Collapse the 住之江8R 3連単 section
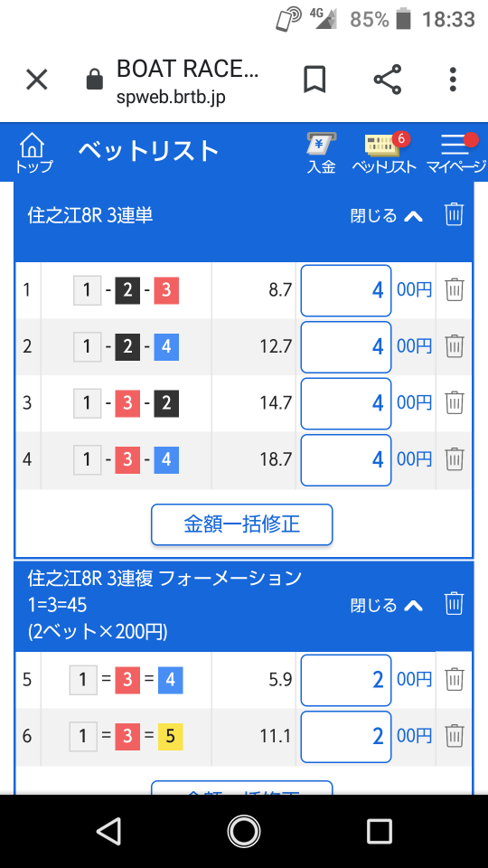This screenshot has height=868, width=488. pyautogui.click(x=387, y=215)
